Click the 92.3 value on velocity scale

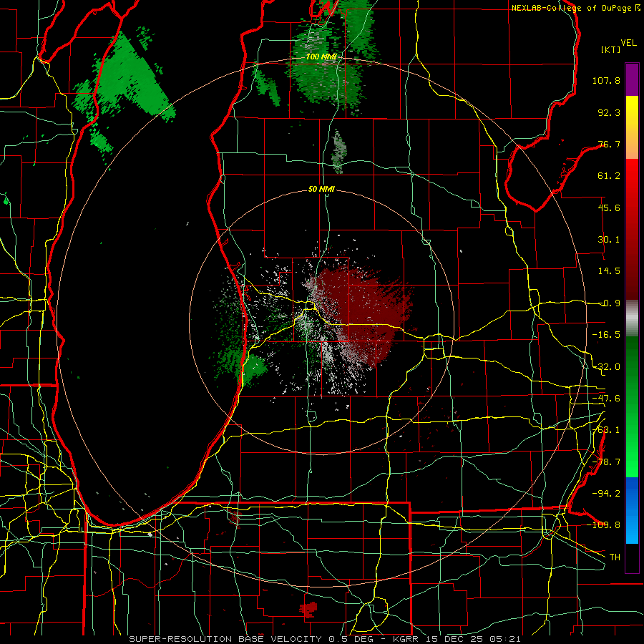pyautogui.click(x=609, y=112)
